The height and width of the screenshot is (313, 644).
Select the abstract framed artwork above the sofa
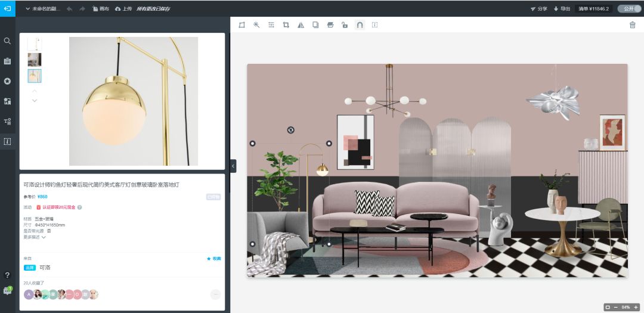(x=355, y=142)
